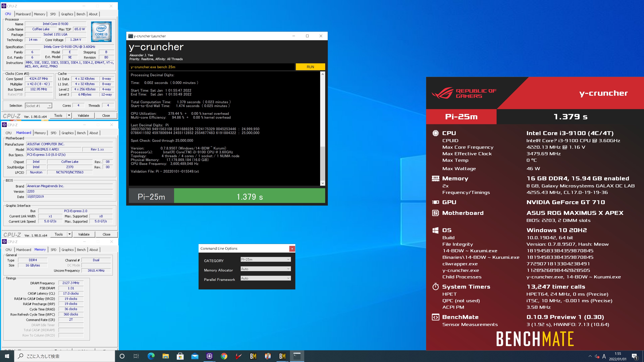Open the Parallel Framework dropdown
This screenshot has height=362, width=644.
(265, 278)
